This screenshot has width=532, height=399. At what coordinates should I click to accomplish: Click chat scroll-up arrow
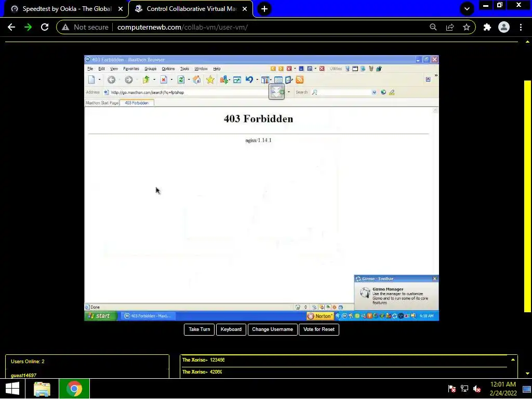point(513,360)
